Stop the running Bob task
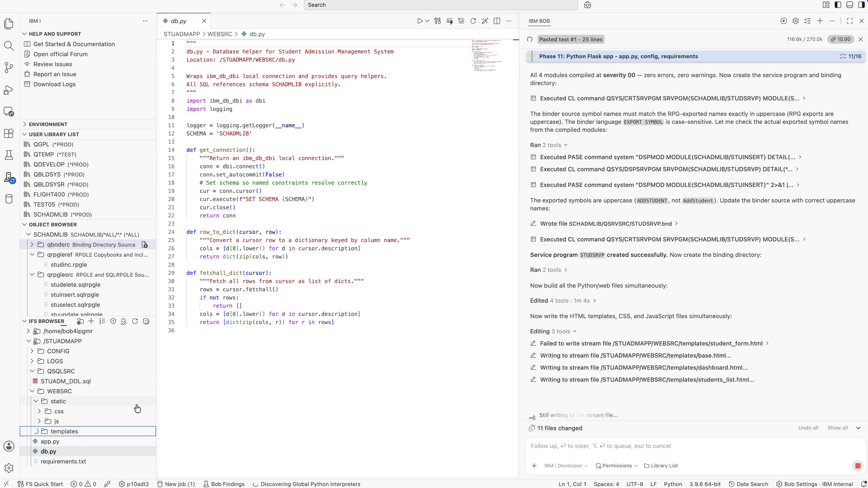 (x=858, y=466)
